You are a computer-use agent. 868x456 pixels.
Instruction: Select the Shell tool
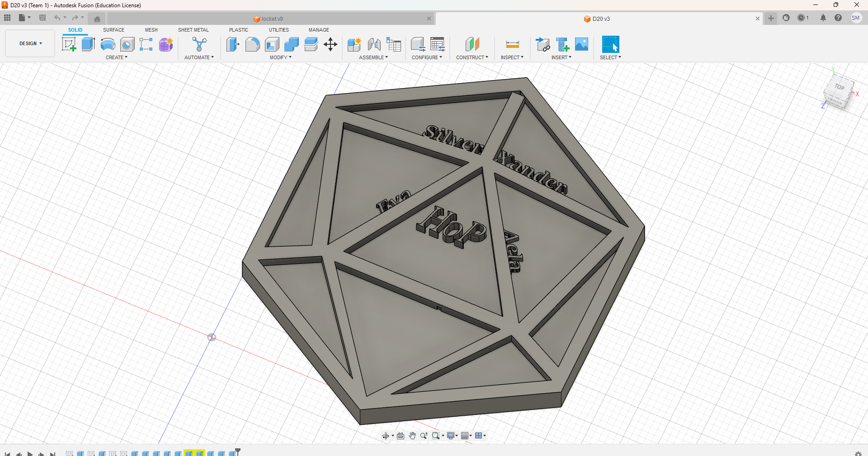pos(272,44)
